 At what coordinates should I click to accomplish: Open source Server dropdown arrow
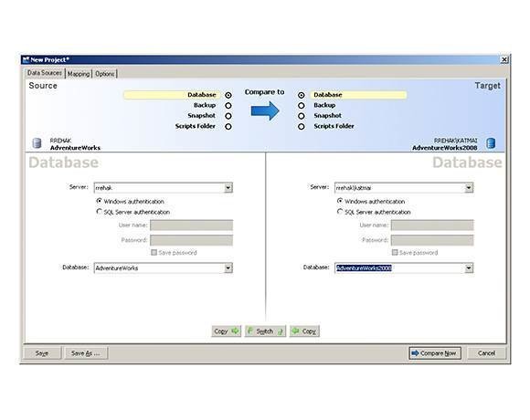pyautogui.click(x=228, y=188)
